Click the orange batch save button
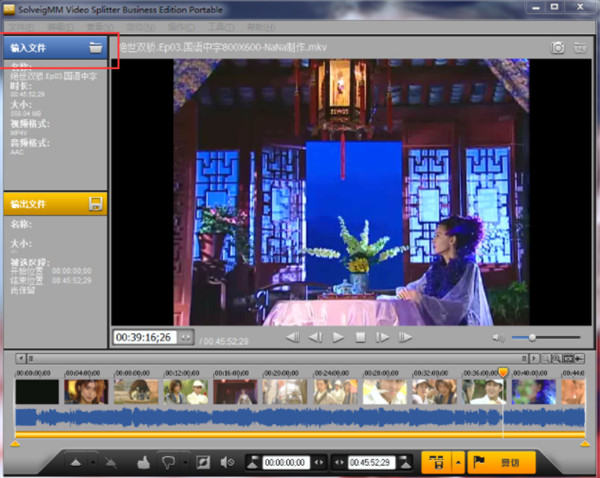 [436, 462]
